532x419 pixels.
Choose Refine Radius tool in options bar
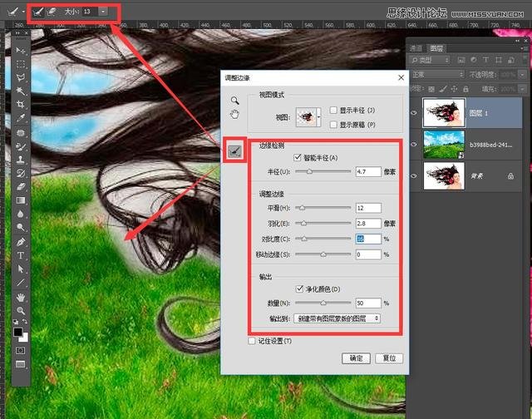click(x=38, y=12)
